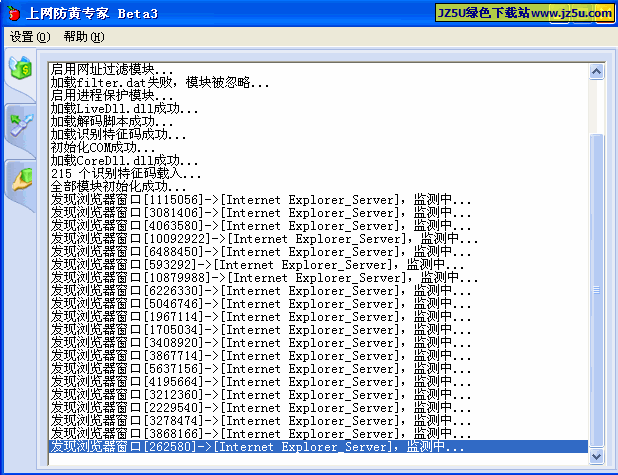Screen dimensions: 618x475
Task: Click the log scrollbar up arrow
Action: tap(596, 72)
